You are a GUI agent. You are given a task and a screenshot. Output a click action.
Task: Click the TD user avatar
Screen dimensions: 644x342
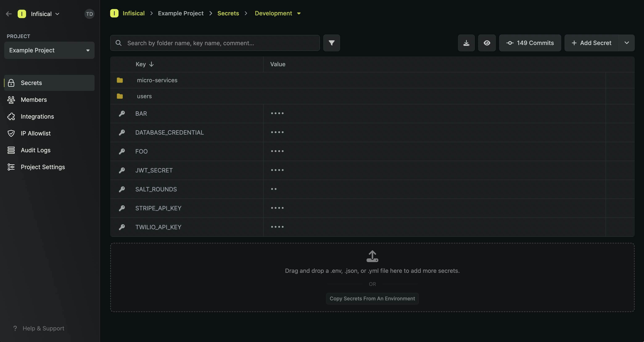coord(90,14)
